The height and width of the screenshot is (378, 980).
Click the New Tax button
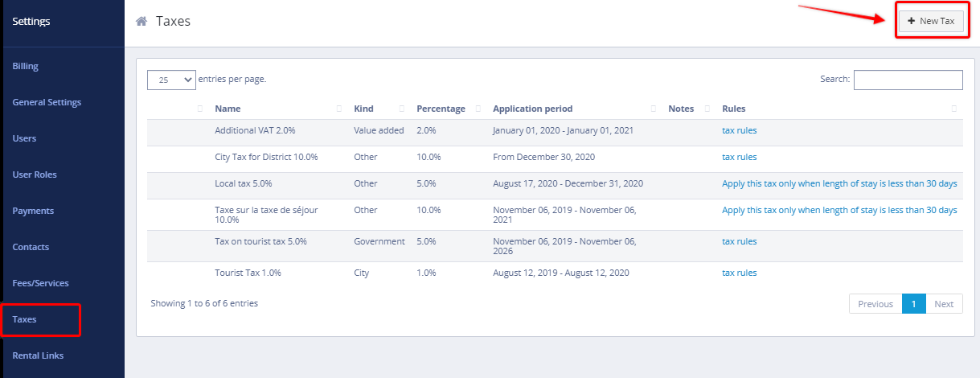[x=930, y=22]
